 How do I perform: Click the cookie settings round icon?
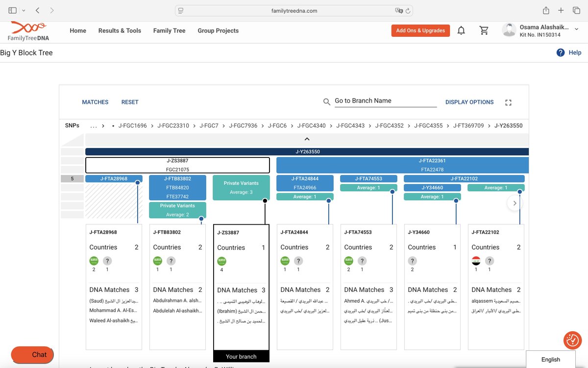[572, 340]
